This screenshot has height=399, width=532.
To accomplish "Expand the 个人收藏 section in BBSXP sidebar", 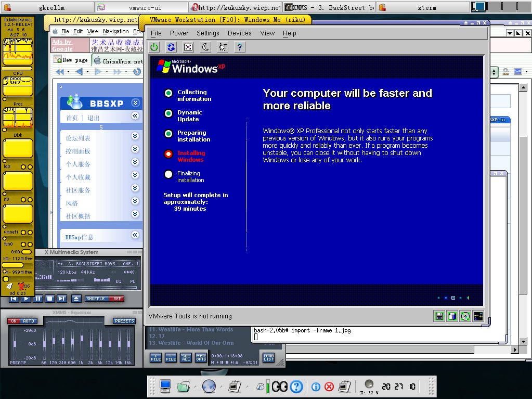I will [x=135, y=175].
